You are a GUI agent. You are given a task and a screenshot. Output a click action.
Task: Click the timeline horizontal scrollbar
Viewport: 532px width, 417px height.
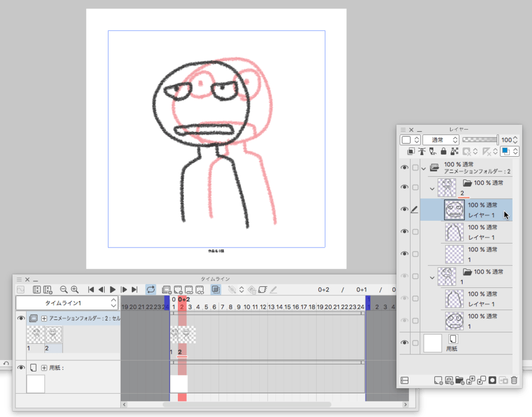247,404
